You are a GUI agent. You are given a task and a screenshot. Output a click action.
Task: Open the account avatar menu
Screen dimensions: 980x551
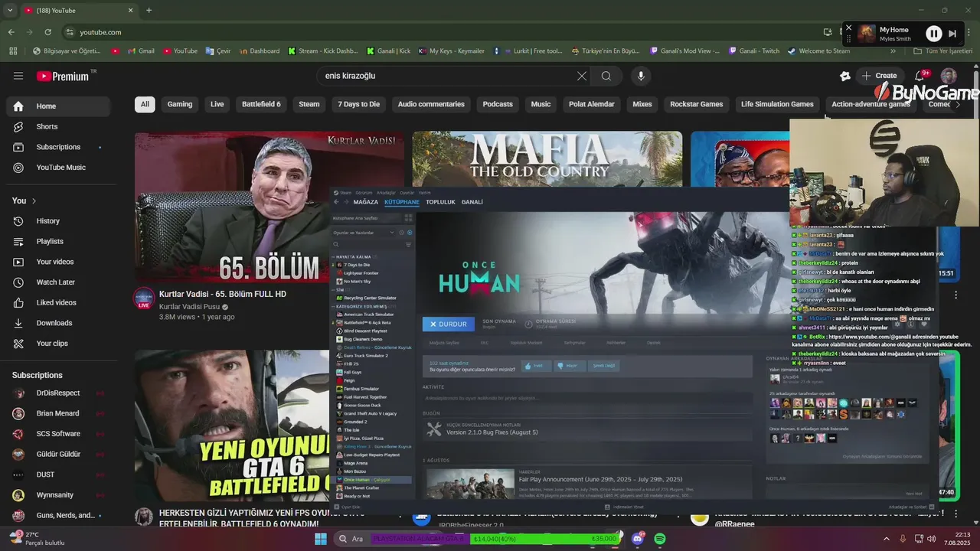click(x=949, y=76)
